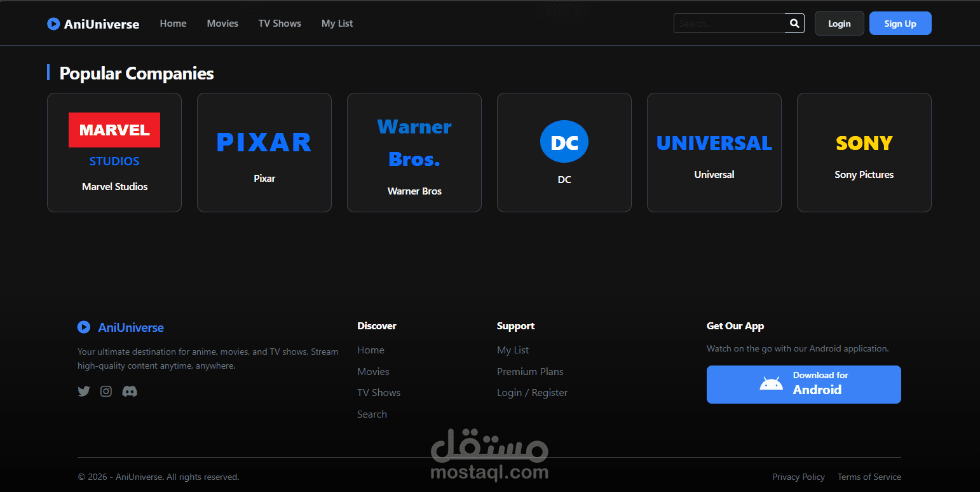Open the TV Shows link under Discover

tap(379, 393)
